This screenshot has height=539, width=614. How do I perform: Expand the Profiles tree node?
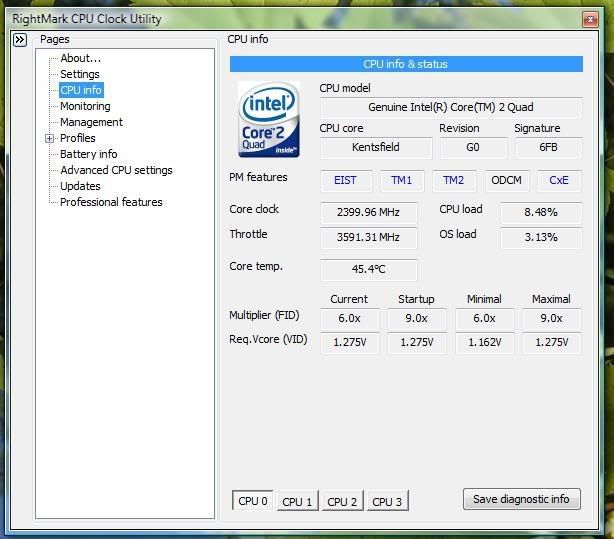pyautogui.click(x=49, y=138)
